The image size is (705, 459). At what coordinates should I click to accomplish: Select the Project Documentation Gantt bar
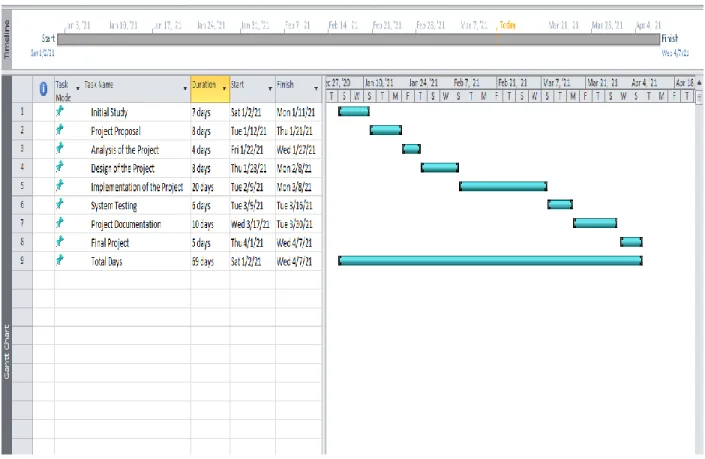pyautogui.click(x=595, y=223)
